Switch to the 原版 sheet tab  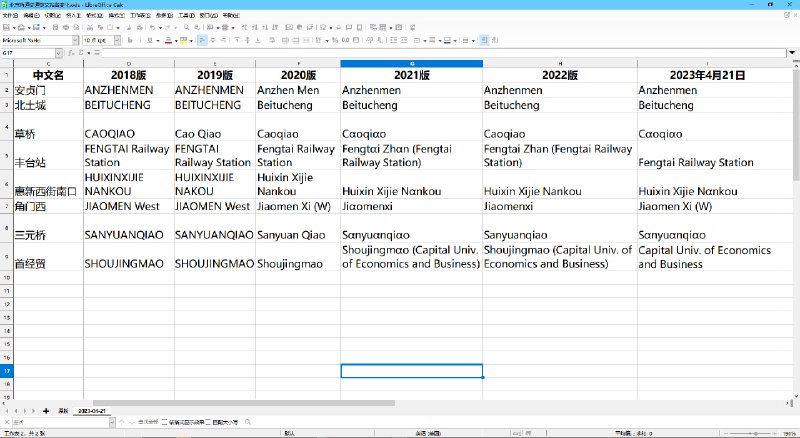click(x=62, y=411)
